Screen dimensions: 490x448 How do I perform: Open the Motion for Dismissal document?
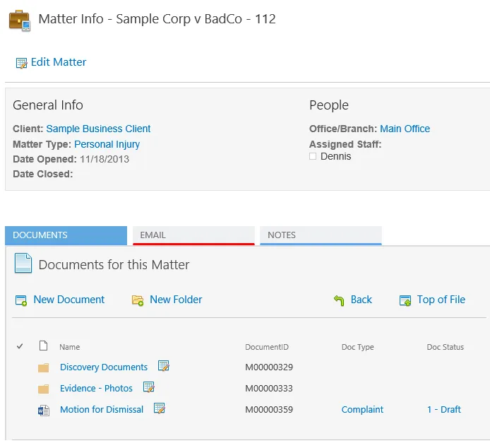click(x=102, y=410)
